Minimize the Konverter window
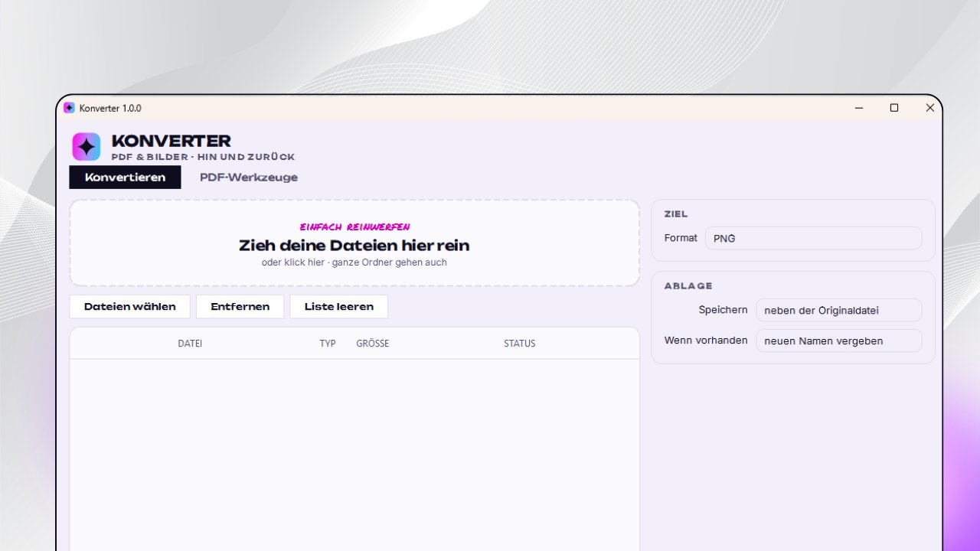The image size is (980, 551). point(859,108)
